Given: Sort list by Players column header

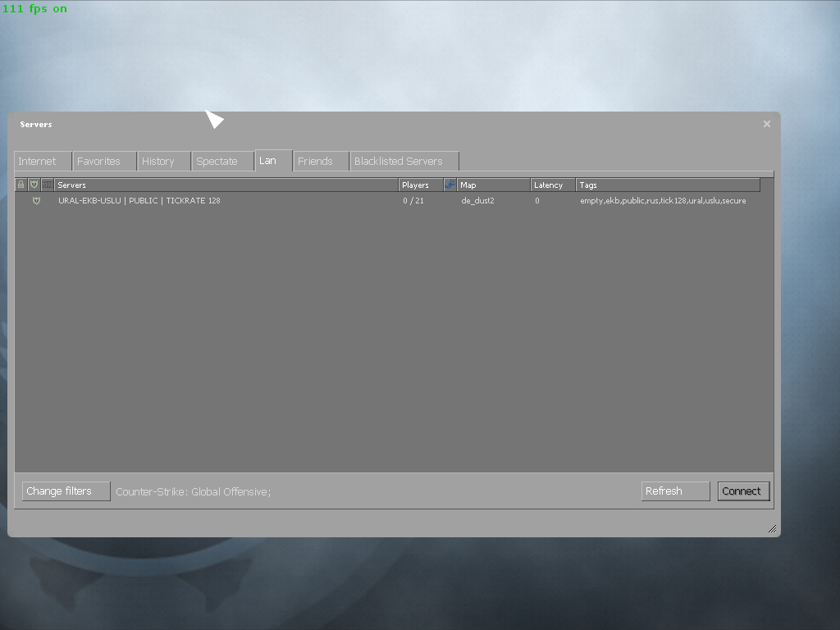Looking at the screenshot, I should click(421, 185).
